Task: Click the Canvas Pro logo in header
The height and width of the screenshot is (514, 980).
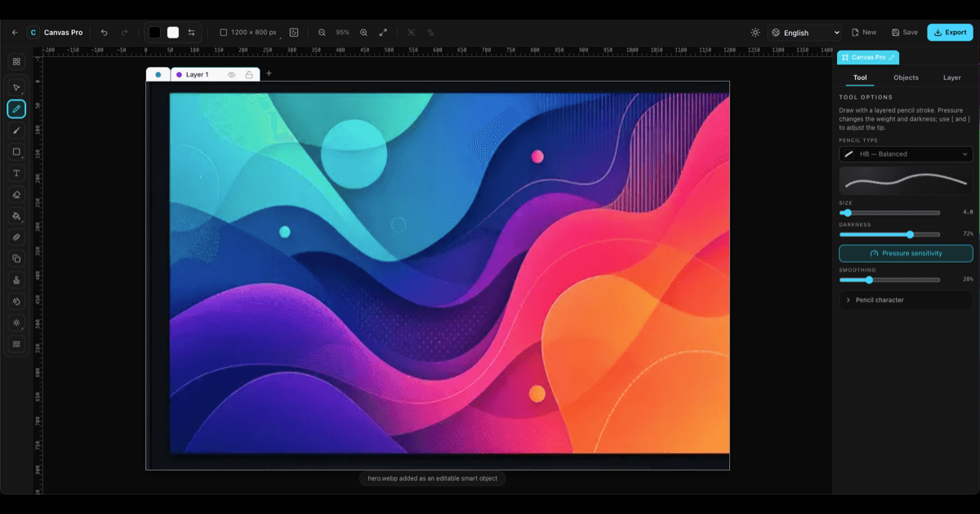Action: click(33, 33)
